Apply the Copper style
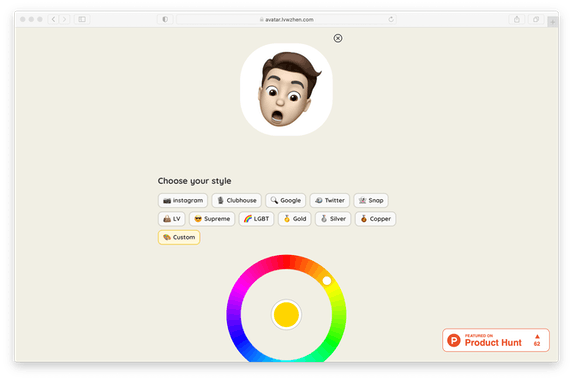This screenshot has width=573, height=380. 375,218
